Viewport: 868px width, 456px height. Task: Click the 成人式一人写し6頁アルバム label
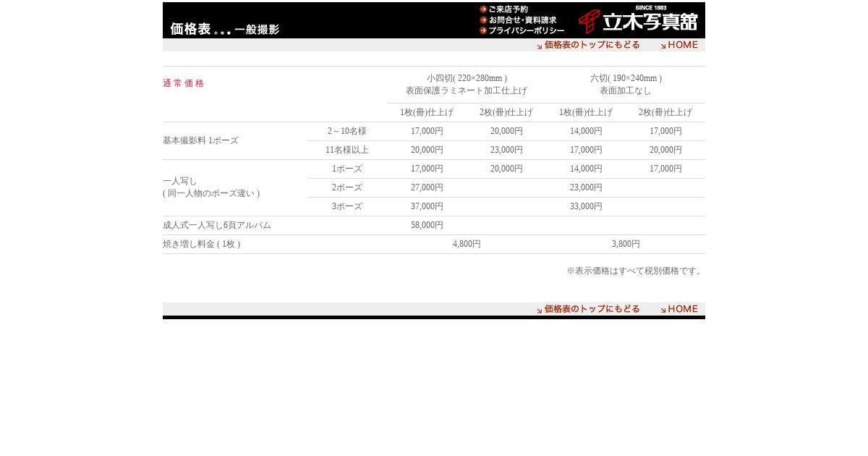(x=217, y=225)
